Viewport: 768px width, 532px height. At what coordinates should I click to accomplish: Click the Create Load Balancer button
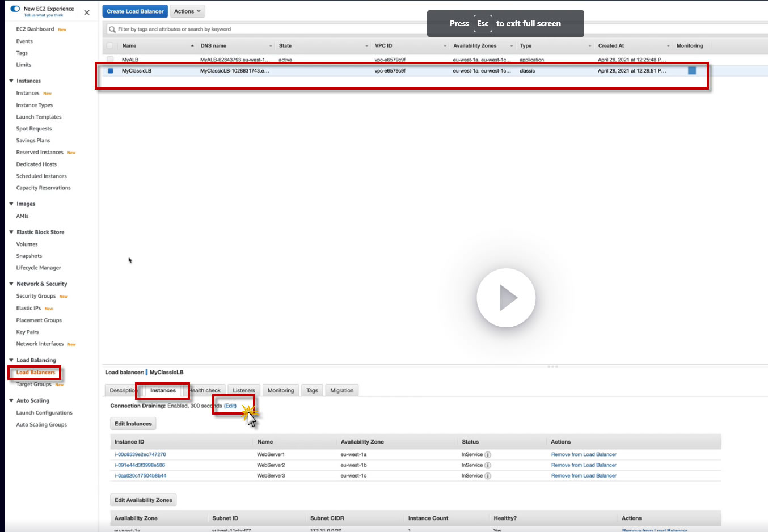pos(135,11)
